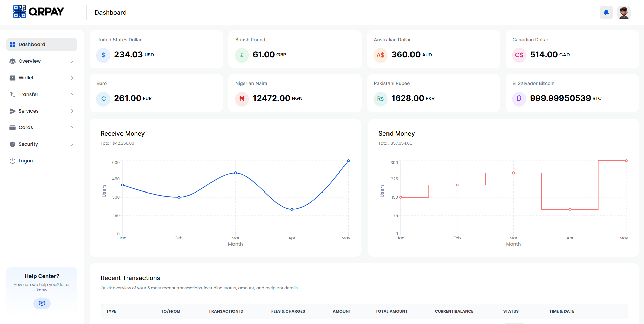Click the Dashboard grid icon in sidebar

click(12, 44)
